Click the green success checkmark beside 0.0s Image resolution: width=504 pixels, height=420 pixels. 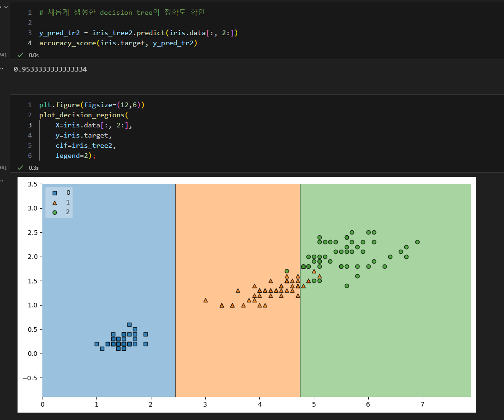coord(20,55)
